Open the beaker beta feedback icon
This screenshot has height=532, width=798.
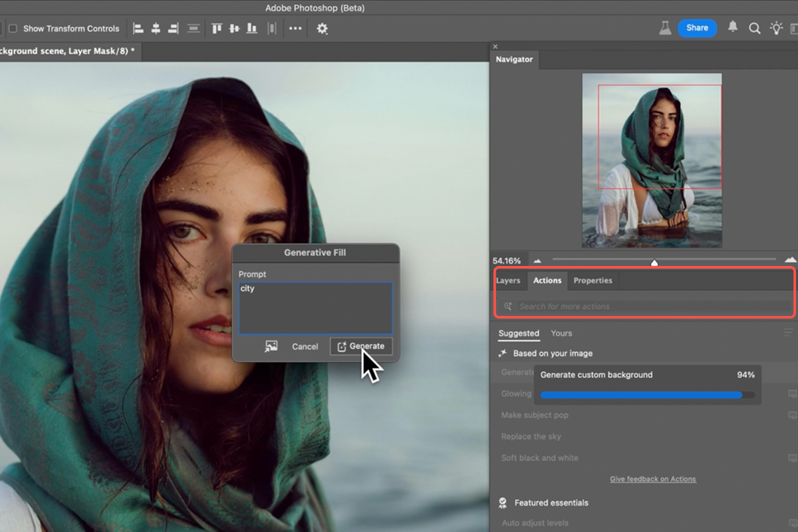(x=664, y=28)
